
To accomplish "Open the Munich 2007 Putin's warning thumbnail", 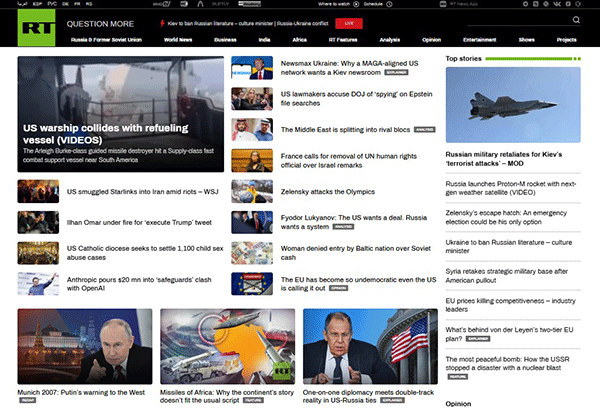I will coord(85,345).
